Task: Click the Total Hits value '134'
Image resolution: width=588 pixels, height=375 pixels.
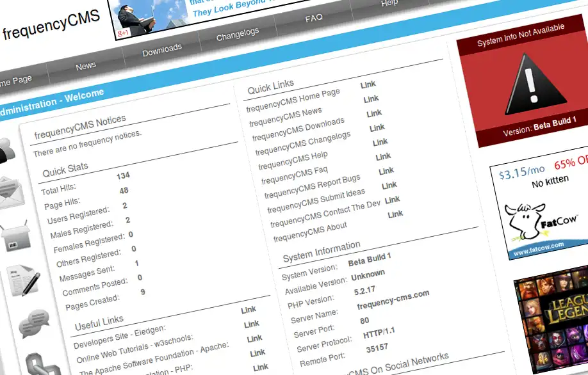Action: (x=123, y=175)
